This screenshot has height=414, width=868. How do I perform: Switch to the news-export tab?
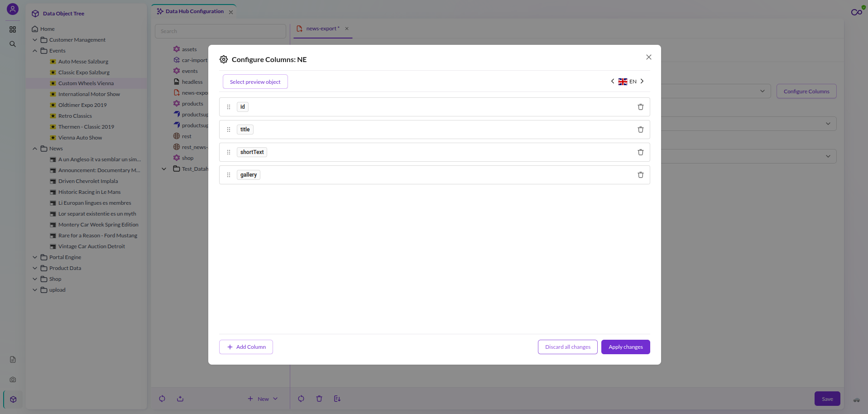coord(322,29)
